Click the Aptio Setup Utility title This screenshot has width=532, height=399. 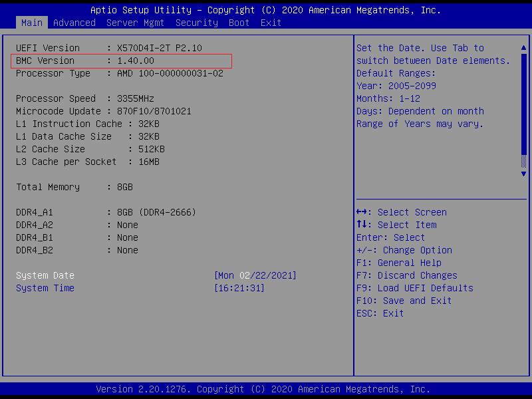point(265,10)
